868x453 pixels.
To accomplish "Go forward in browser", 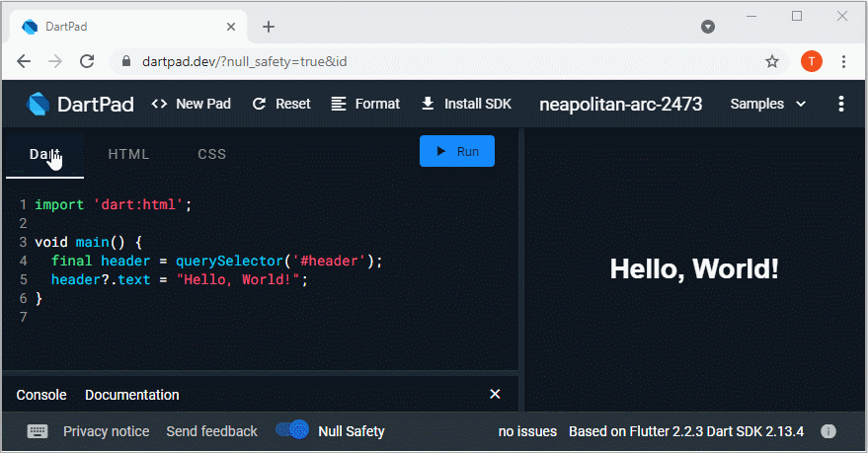I will point(55,61).
